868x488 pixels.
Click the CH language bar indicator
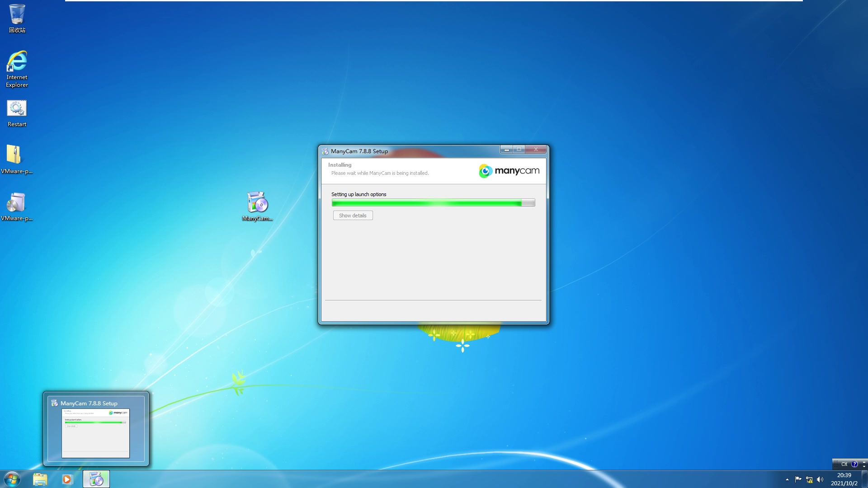[844, 464]
